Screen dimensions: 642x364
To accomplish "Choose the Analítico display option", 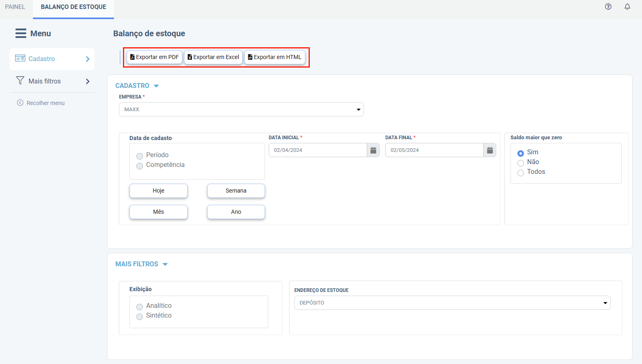I will [x=140, y=307].
